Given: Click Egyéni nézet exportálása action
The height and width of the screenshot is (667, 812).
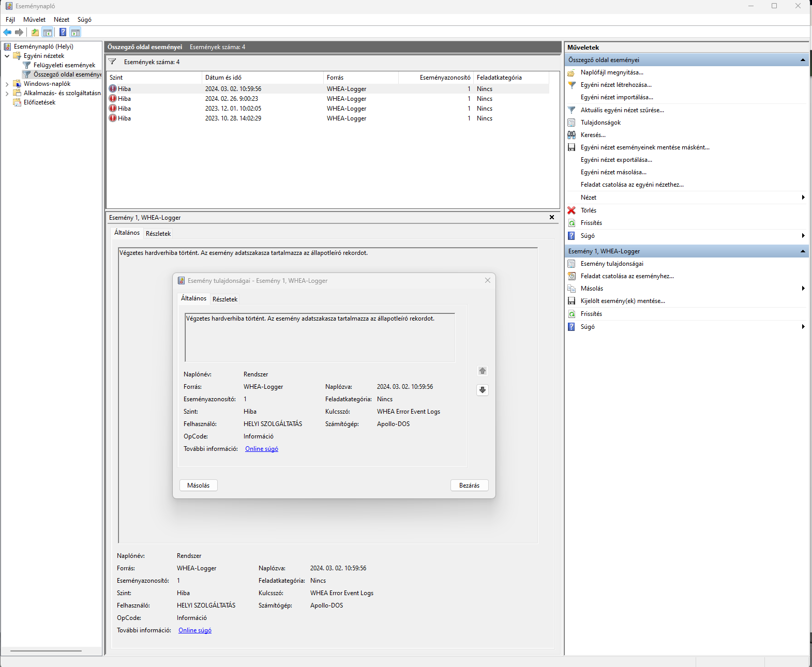Looking at the screenshot, I should click(x=616, y=160).
